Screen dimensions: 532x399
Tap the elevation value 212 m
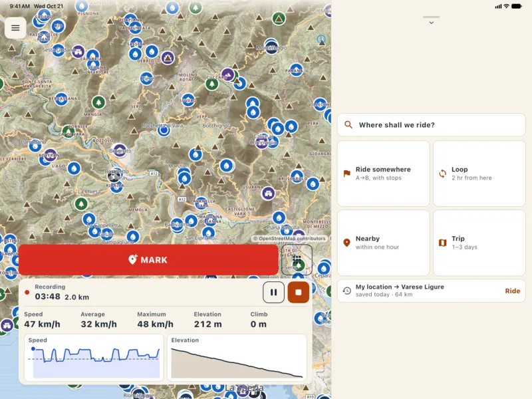click(208, 324)
